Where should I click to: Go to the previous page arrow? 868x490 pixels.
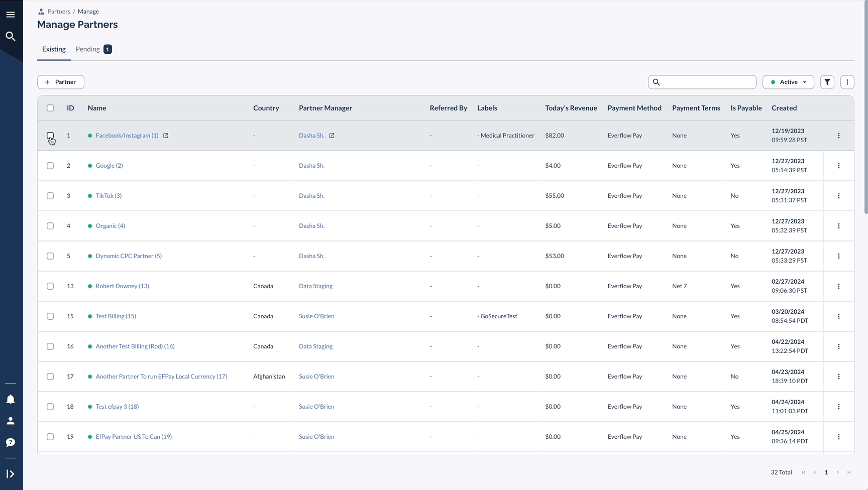click(815, 472)
